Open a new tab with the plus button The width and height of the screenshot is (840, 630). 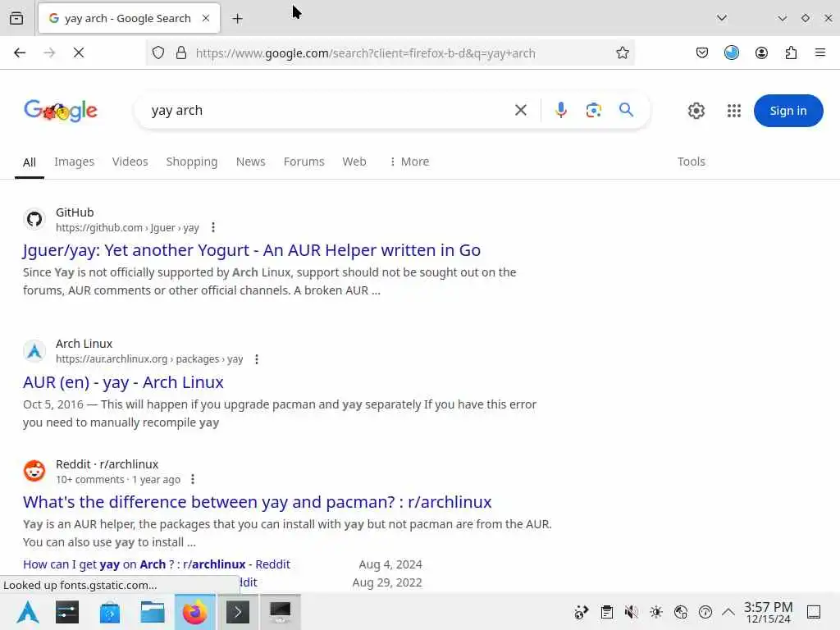click(x=237, y=19)
